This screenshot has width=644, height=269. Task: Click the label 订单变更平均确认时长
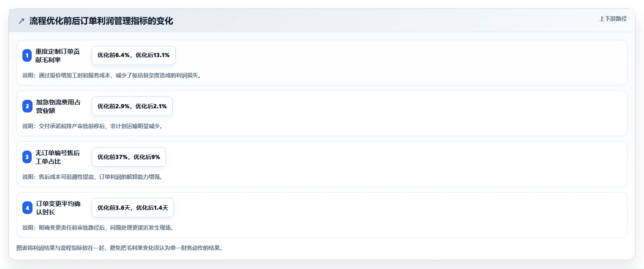pos(58,208)
